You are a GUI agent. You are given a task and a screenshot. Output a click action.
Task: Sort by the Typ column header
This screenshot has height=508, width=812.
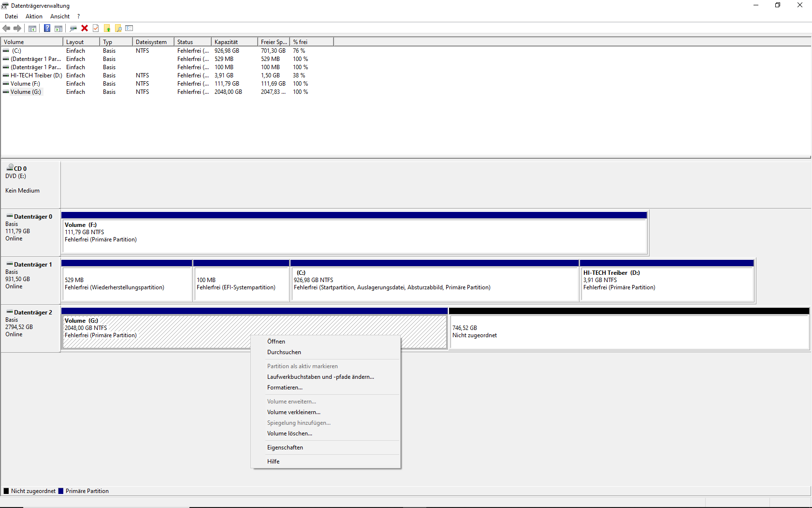point(116,42)
